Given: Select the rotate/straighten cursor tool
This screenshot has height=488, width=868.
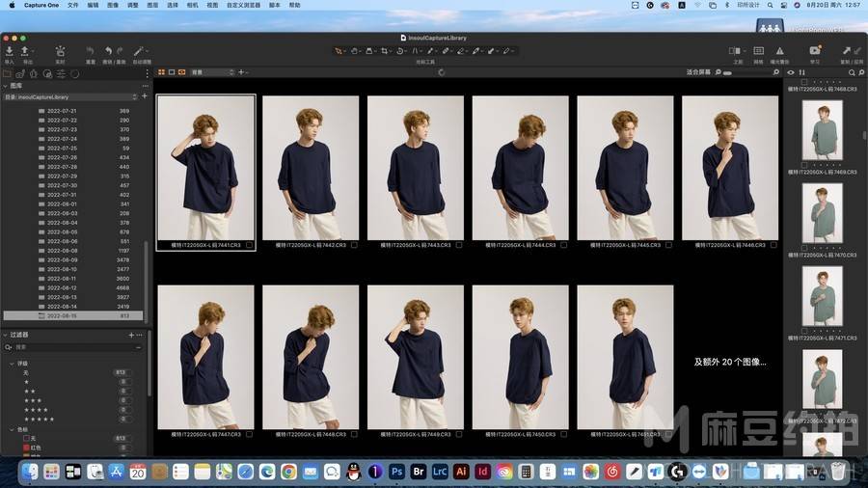Looking at the screenshot, I should [x=399, y=51].
